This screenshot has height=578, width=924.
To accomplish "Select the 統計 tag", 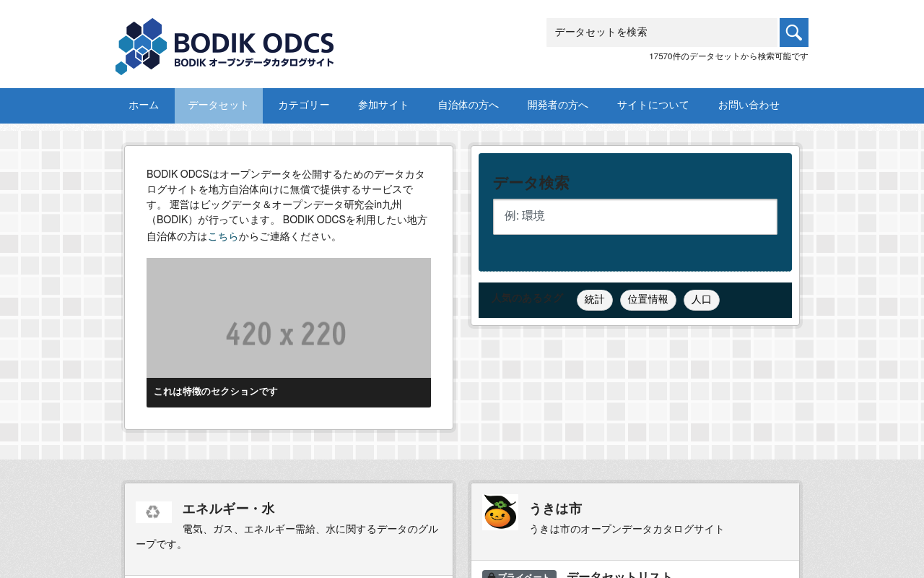I will click(595, 300).
